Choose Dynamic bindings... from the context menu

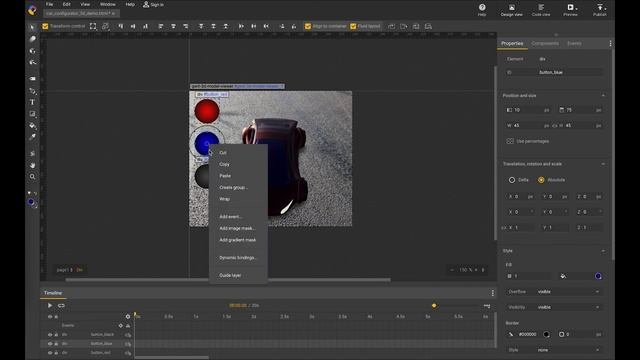[238, 258]
